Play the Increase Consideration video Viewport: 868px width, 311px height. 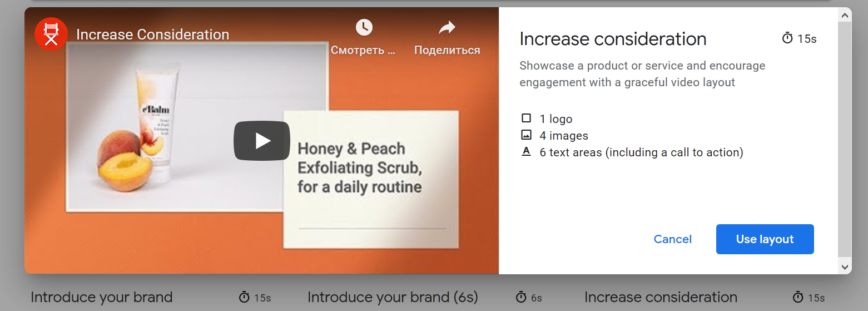pyautogui.click(x=261, y=141)
